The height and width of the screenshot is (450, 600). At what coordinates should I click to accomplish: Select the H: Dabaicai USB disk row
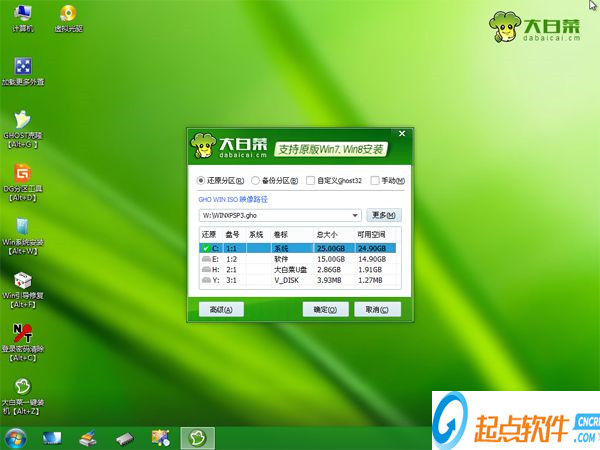coord(298,270)
